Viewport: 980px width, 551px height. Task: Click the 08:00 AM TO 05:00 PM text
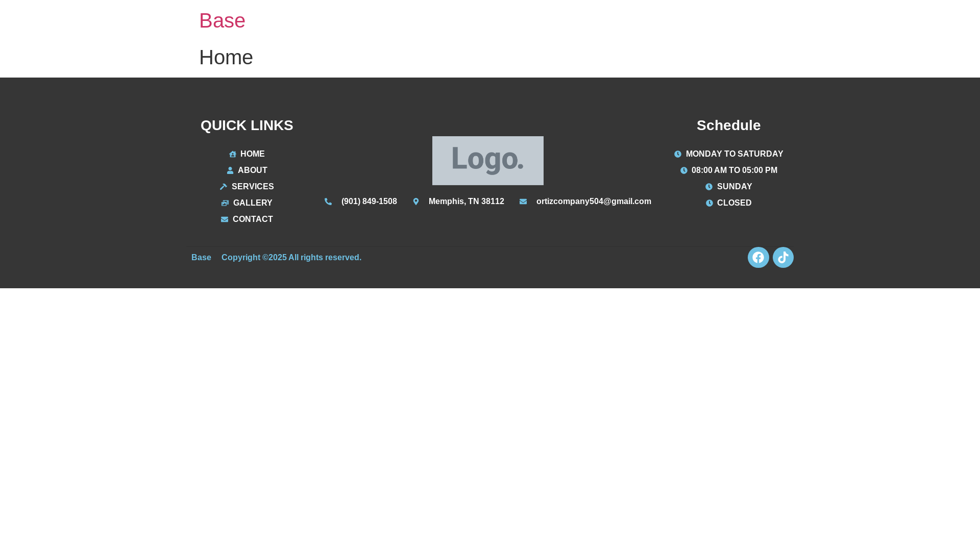(734, 170)
